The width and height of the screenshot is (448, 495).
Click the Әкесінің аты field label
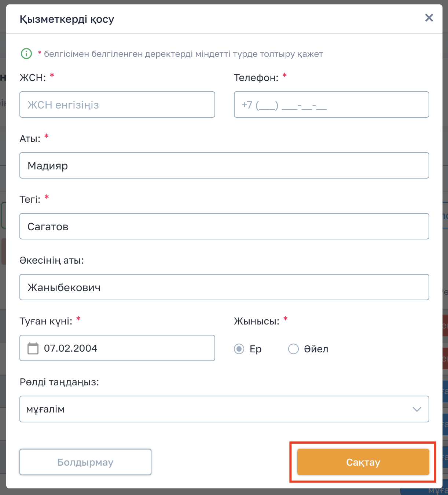click(x=52, y=260)
